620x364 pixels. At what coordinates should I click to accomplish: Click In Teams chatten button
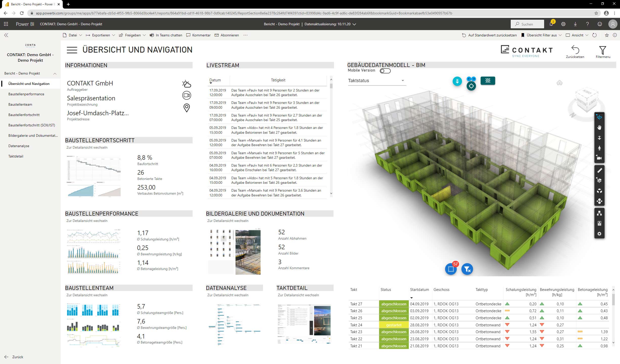[x=166, y=35]
